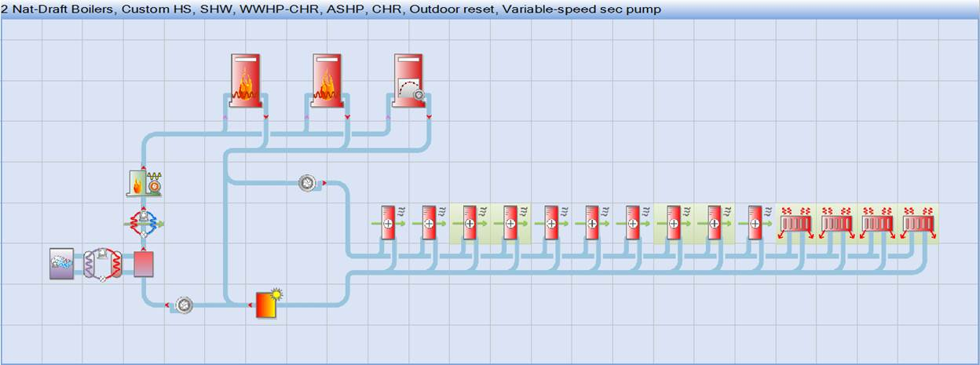The width and height of the screenshot is (980, 365).
Task: Select the third heating coil from the left
Action: [x=470, y=223]
